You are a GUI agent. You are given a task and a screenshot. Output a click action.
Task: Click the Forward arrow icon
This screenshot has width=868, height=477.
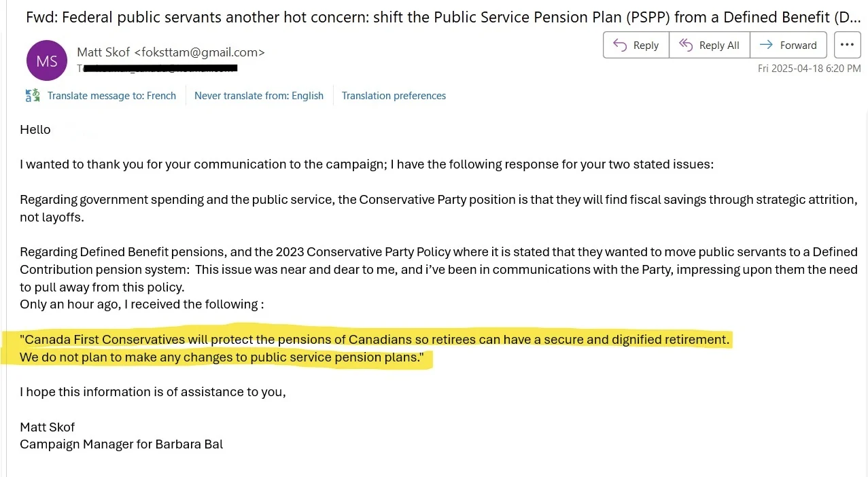click(x=766, y=45)
